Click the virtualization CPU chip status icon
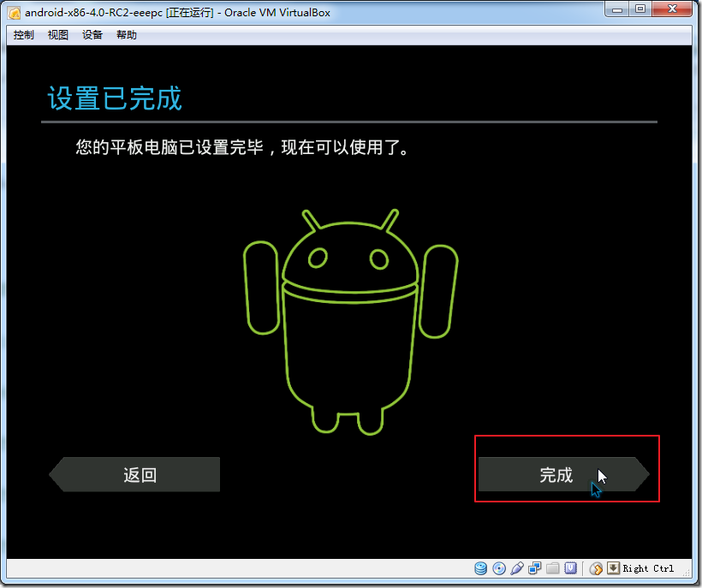The image size is (702, 588). pyautogui.click(x=570, y=568)
